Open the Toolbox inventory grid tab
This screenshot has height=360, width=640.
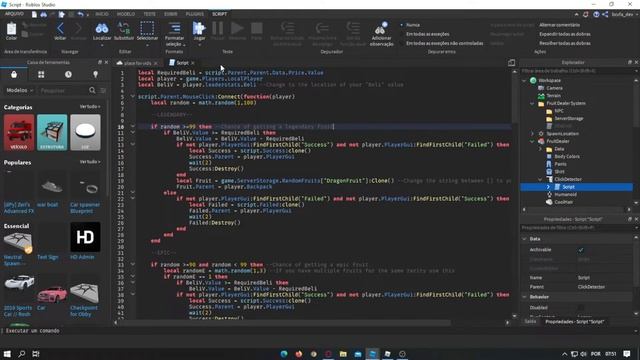[41, 75]
